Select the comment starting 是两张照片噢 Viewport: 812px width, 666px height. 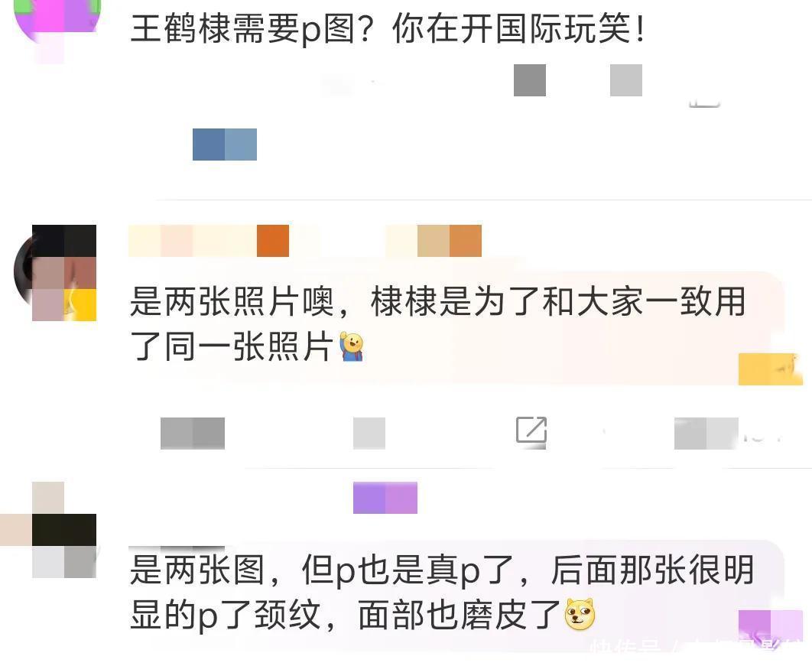click(x=438, y=324)
